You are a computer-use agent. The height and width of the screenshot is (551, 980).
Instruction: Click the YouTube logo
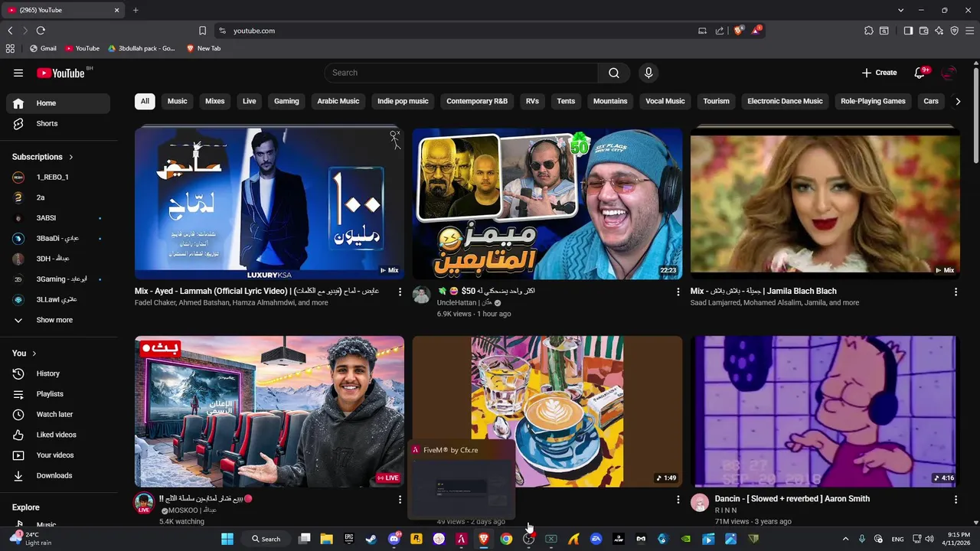(x=61, y=73)
